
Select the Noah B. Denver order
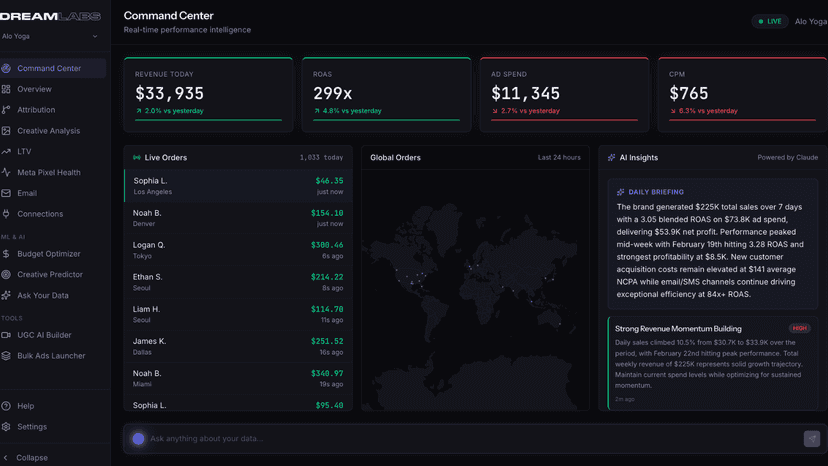(x=238, y=218)
